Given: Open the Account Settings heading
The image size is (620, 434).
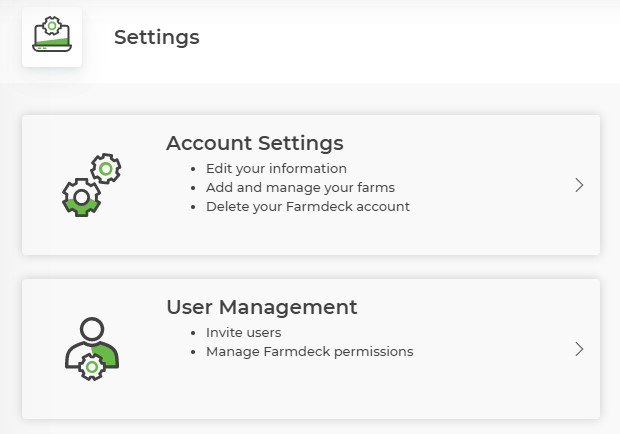Looking at the screenshot, I should (254, 143).
